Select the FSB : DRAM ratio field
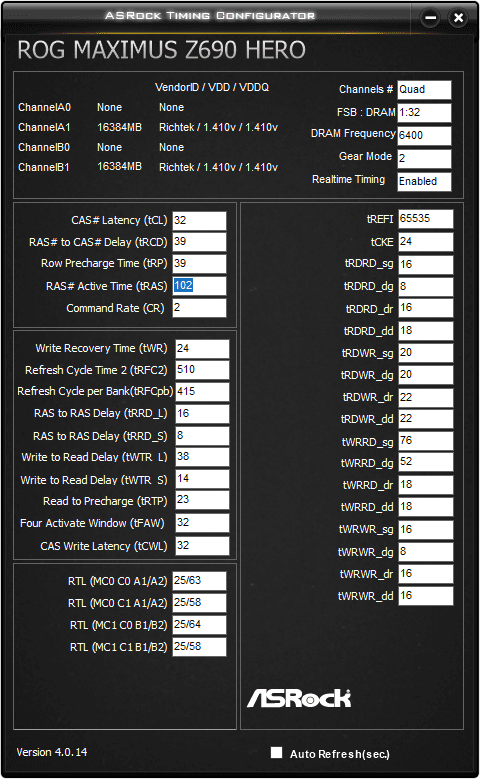This screenshot has width=480, height=780. tap(424, 113)
